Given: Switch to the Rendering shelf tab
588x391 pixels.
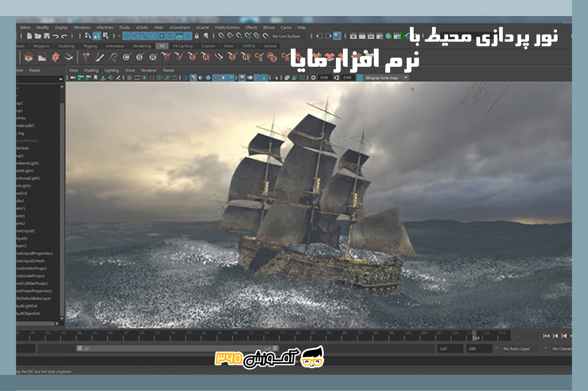Looking at the screenshot, I should click(142, 46).
